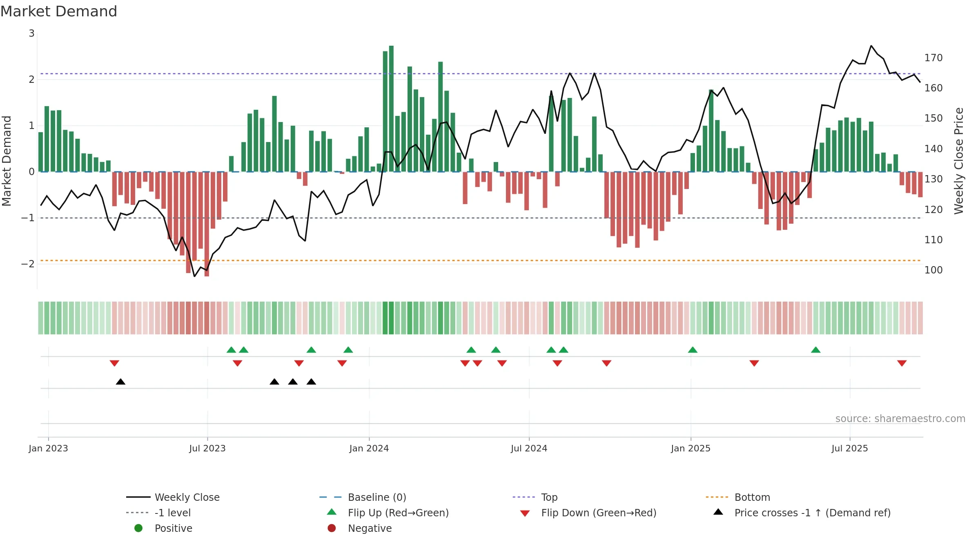Viewport: 980px width, 551px height.
Task: Click the 'Jul 2025' date axis label
Action: coord(850,448)
